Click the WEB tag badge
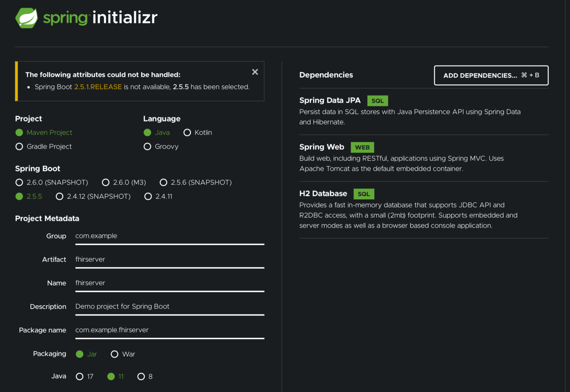The image size is (570, 392). click(x=362, y=147)
